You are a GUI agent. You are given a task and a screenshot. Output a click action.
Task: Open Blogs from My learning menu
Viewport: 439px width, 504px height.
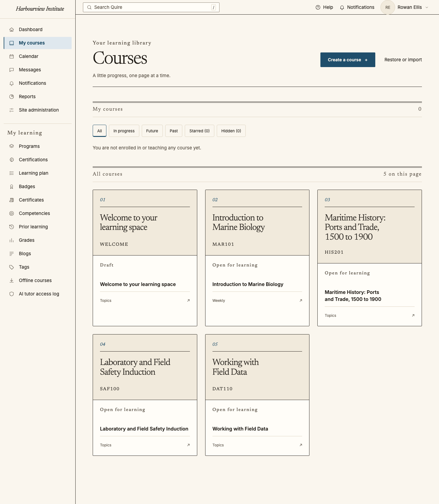(38, 254)
